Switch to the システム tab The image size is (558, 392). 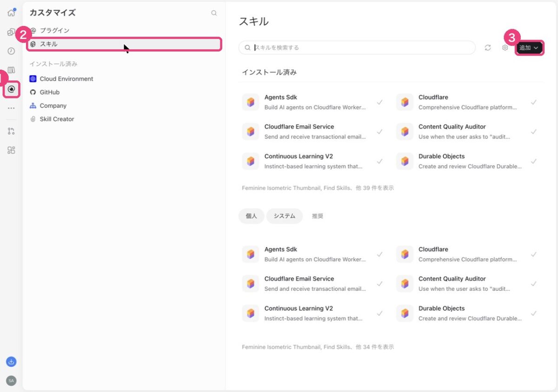(285, 216)
